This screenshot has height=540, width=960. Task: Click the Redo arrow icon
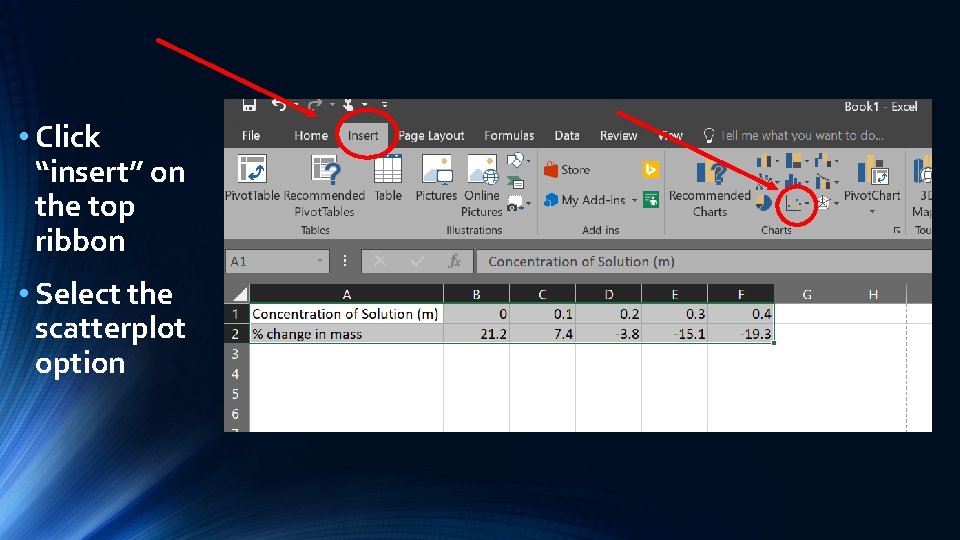click(x=315, y=105)
